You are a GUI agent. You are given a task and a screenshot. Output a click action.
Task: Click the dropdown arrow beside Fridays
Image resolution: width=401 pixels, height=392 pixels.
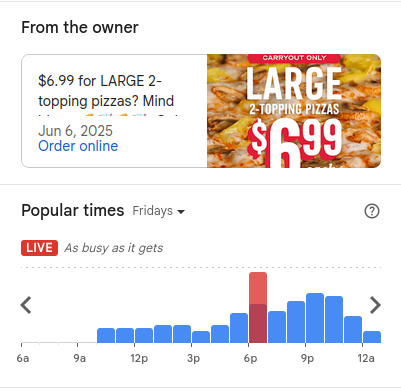pyautogui.click(x=181, y=212)
